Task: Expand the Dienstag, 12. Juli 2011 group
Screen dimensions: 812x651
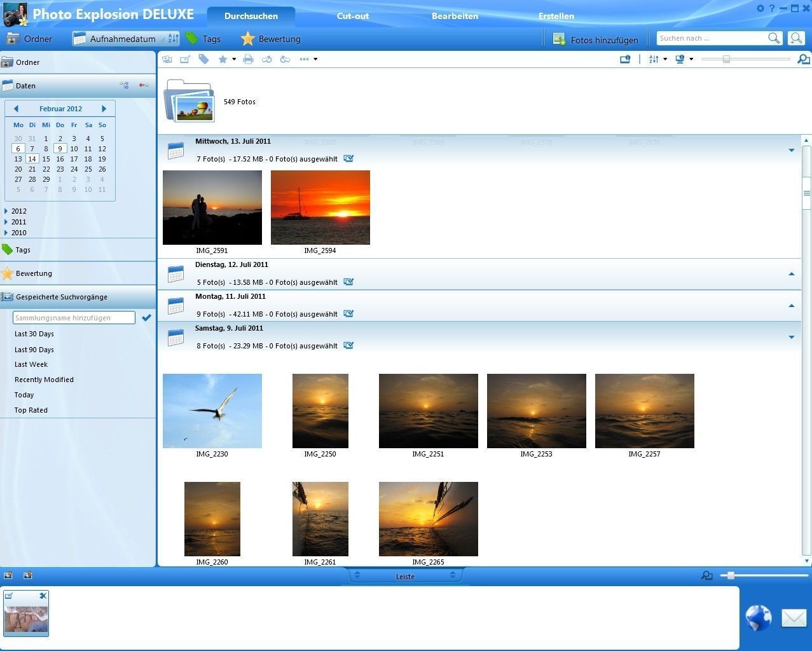Action: coord(791,274)
